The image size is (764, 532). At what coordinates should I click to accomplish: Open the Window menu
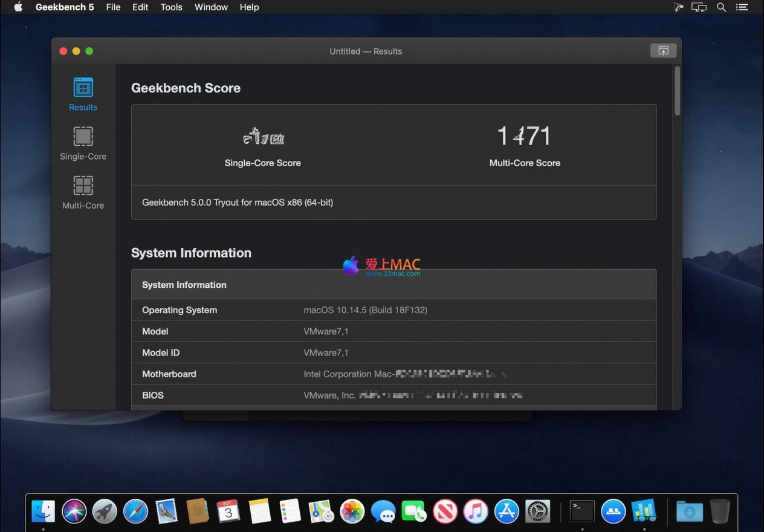[211, 7]
